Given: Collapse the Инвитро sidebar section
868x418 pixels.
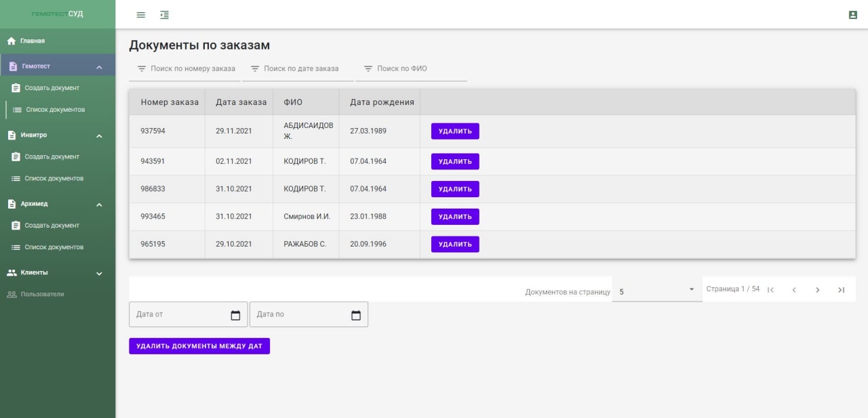Looking at the screenshot, I should (x=99, y=135).
